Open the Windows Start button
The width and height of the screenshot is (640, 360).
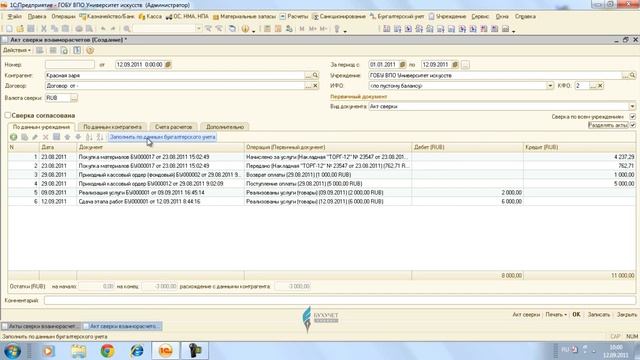point(12,351)
